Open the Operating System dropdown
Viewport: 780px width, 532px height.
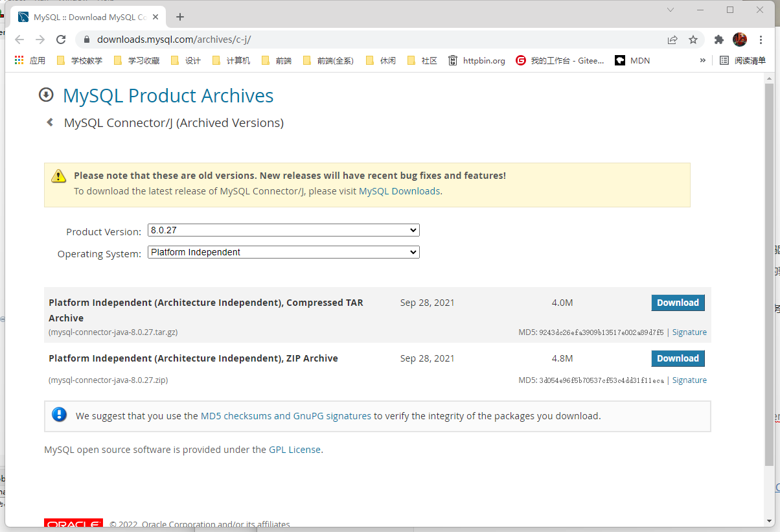(x=283, y=251)
